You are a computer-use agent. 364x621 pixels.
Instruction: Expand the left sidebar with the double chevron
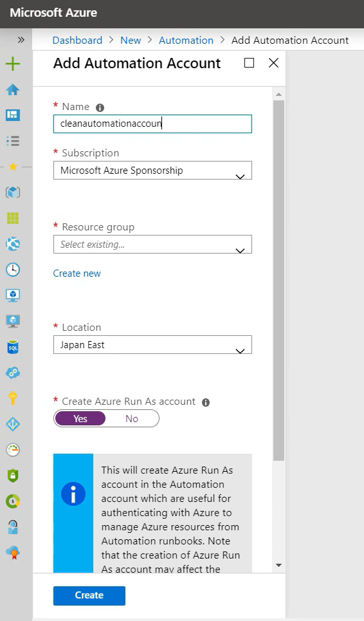21,40
